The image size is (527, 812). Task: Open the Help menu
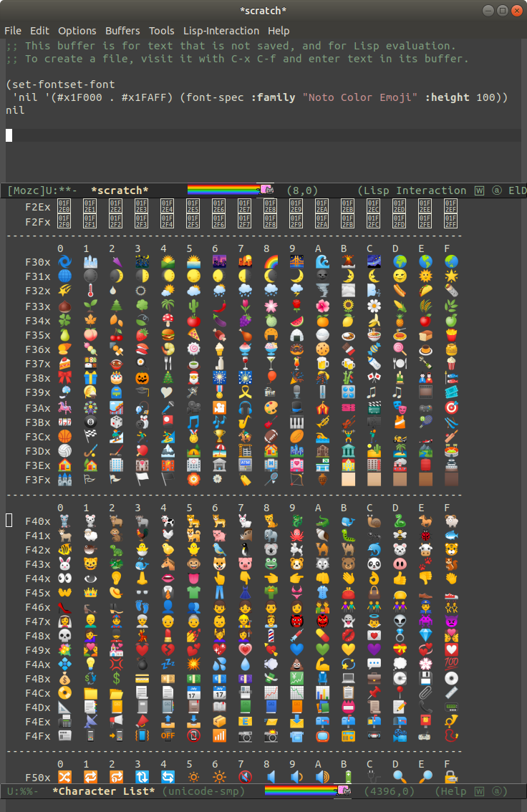(x=279, y=31)
